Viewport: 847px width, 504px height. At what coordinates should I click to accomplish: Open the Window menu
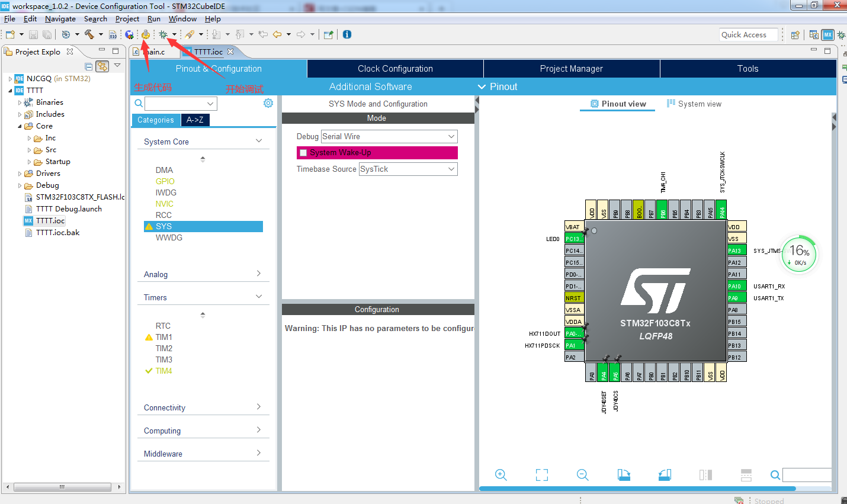coord(182,18)
